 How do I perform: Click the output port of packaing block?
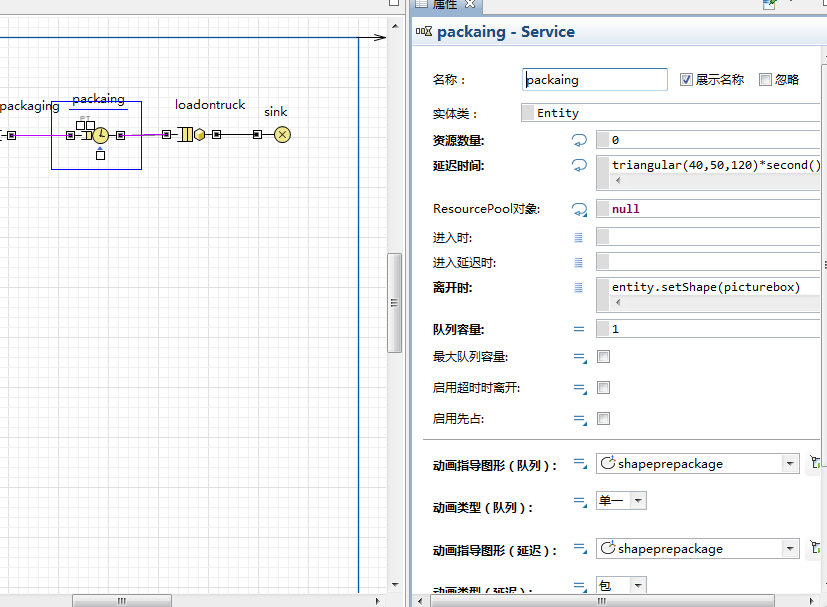click(x=120, y=136)
